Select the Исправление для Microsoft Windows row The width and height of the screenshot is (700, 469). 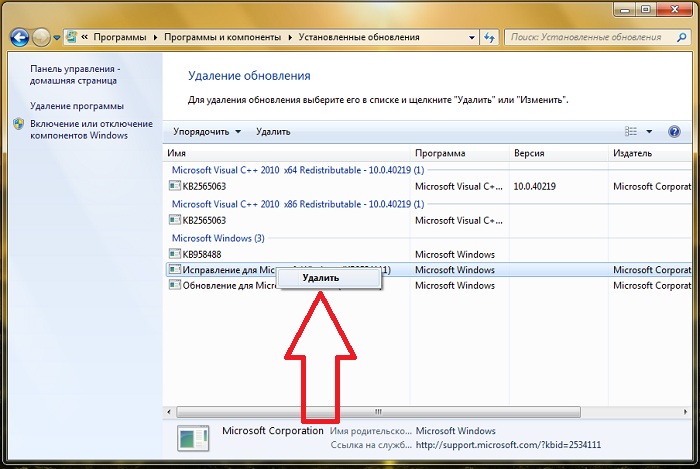pyautogui.click(x=429, y=270)
